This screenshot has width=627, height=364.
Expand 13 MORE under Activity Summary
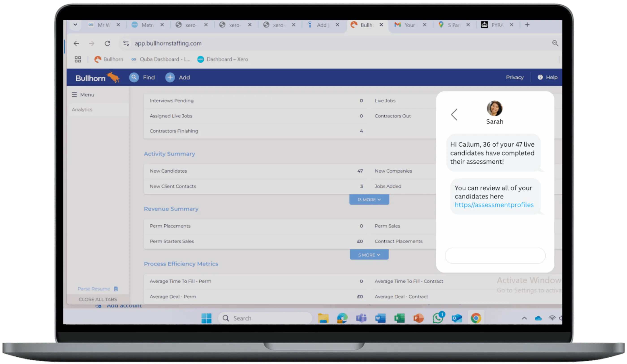pos(369,199)
